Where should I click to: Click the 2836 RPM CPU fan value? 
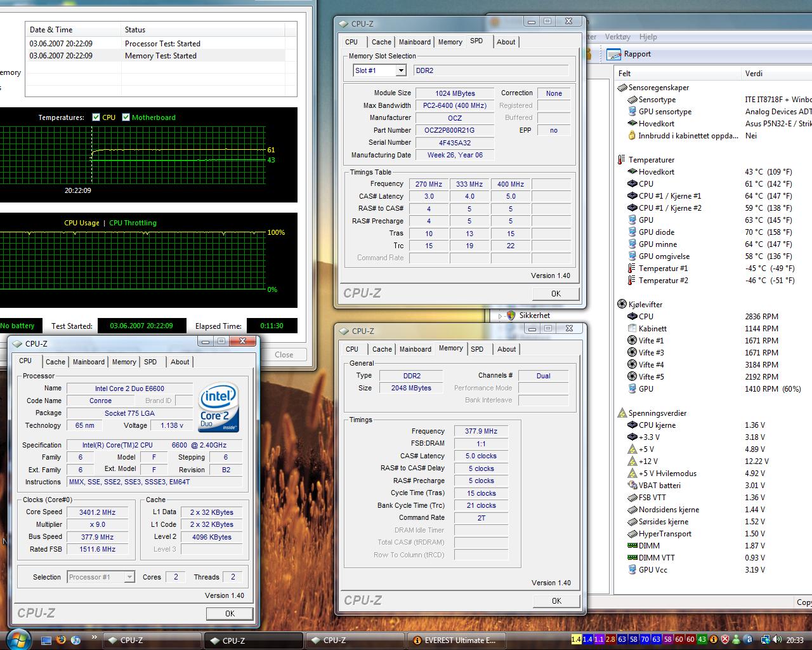click(761, 316)
